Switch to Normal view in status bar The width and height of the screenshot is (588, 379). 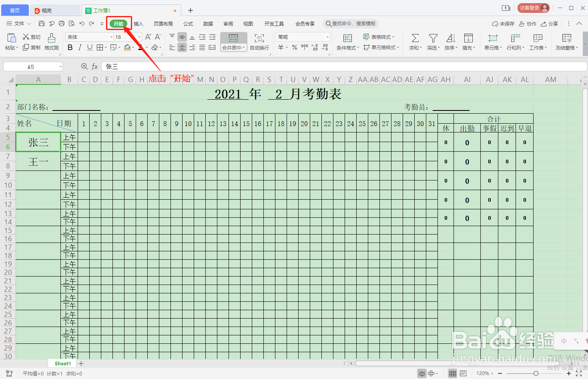pos(453,373)
